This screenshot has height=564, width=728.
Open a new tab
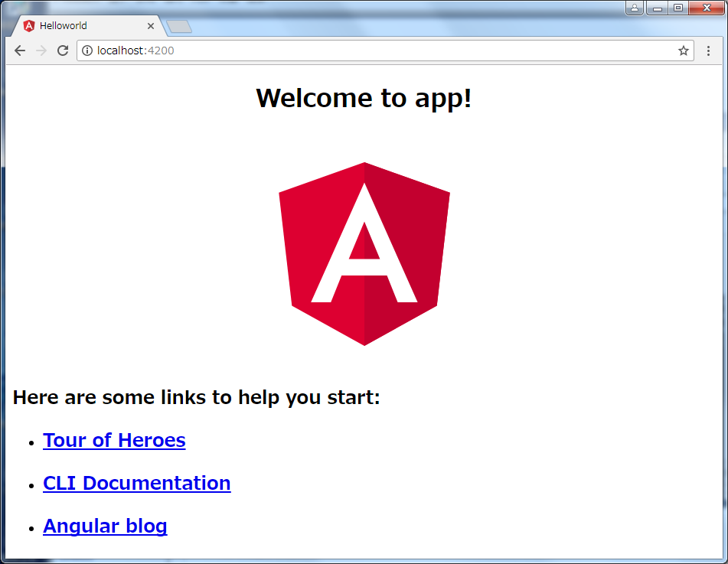coord(179,27)
